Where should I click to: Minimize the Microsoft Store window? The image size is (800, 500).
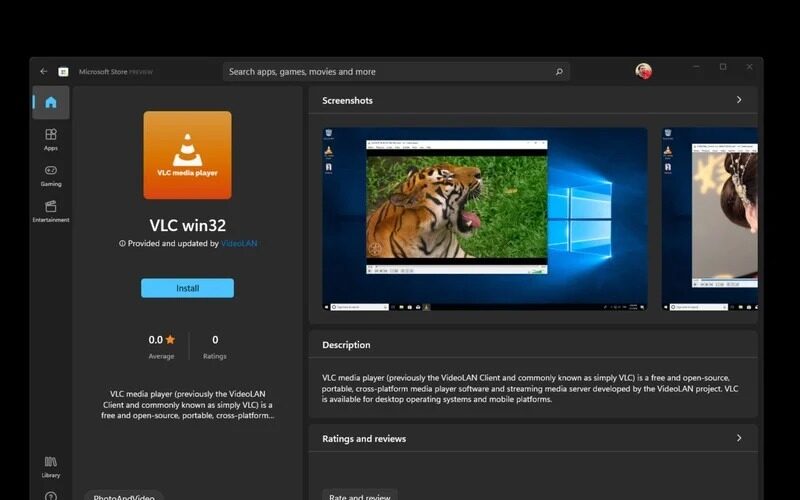[696, 67]
